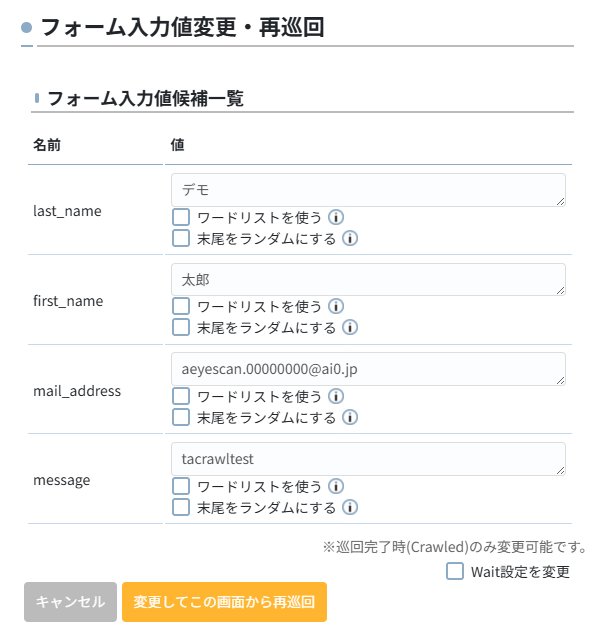Image resolution: width=590 pixels, height=635 pixels.
Task: Click resize handle of message textarea
Action: (560, 470)
